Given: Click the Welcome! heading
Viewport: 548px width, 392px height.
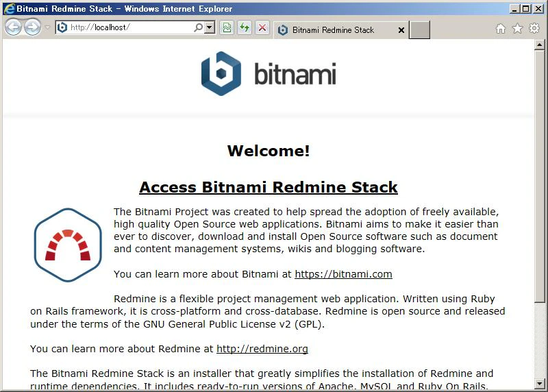Looking at the screenshot, I should [269, 151].
